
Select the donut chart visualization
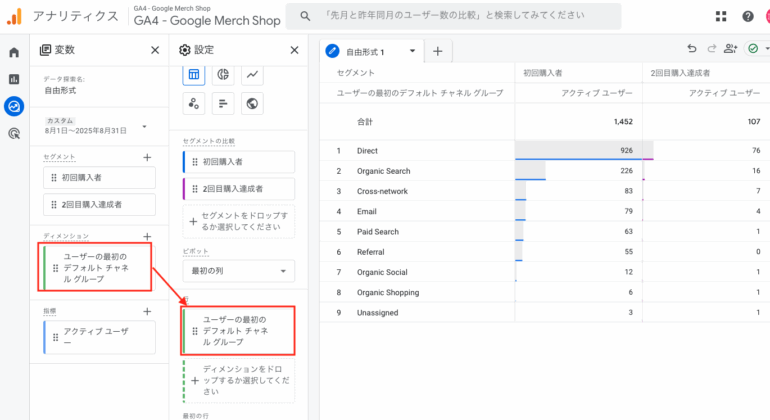click(224, 74)
